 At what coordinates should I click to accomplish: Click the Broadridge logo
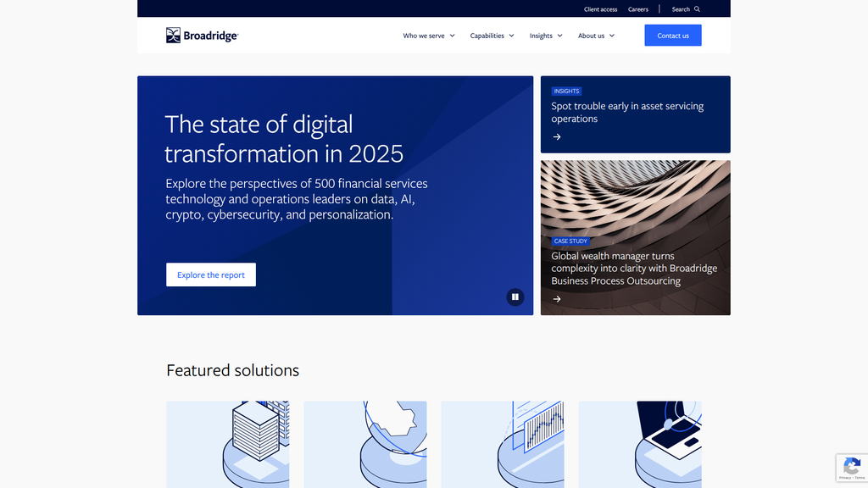202,36
